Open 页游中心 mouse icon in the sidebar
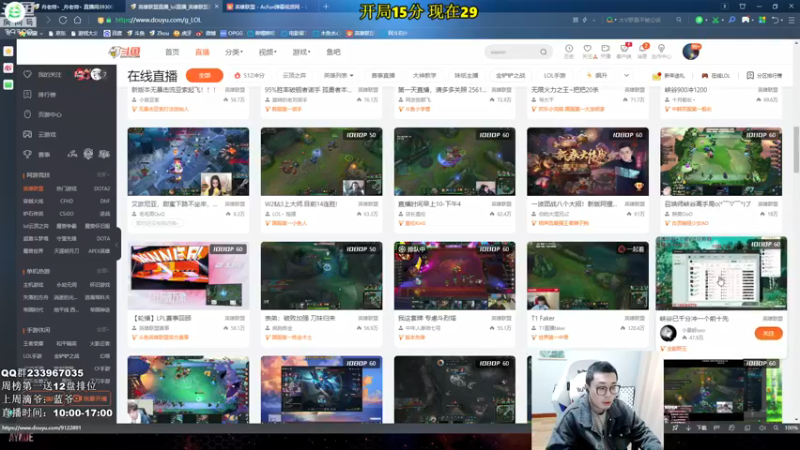 pos(28,114)
